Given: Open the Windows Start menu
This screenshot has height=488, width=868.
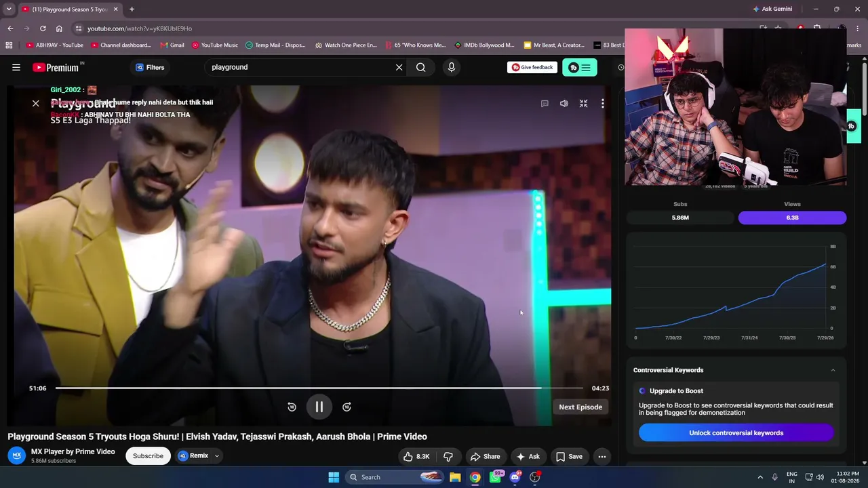Looking at the screenshot, I should 334,477.
